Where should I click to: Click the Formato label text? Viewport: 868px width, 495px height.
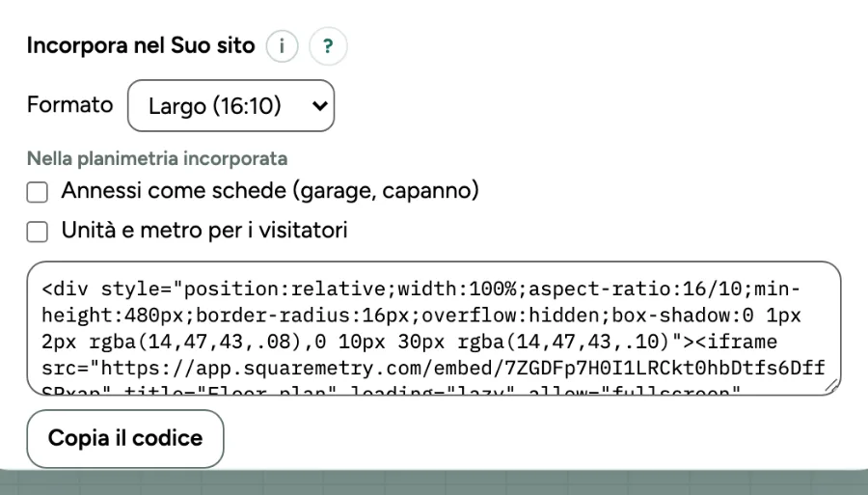[69, 104]
